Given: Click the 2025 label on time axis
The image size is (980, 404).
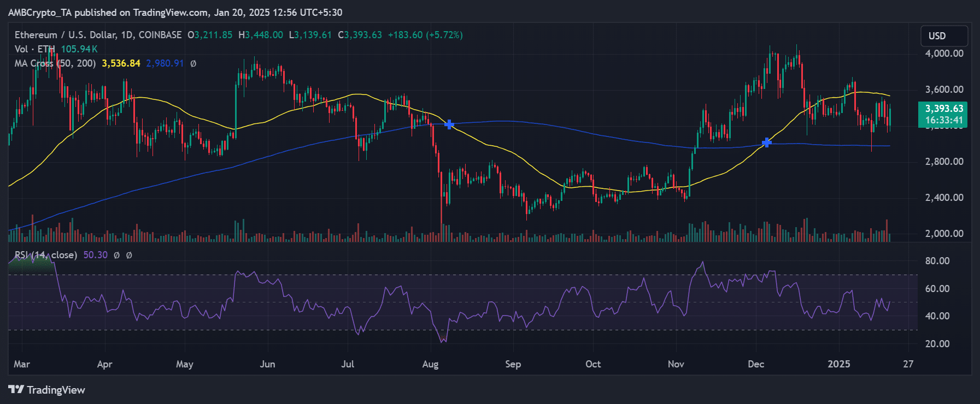Looking at the screenshot, I should point(838,364).
